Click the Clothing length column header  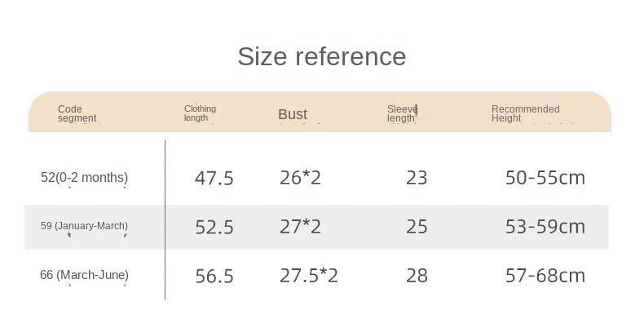[200, 113]
